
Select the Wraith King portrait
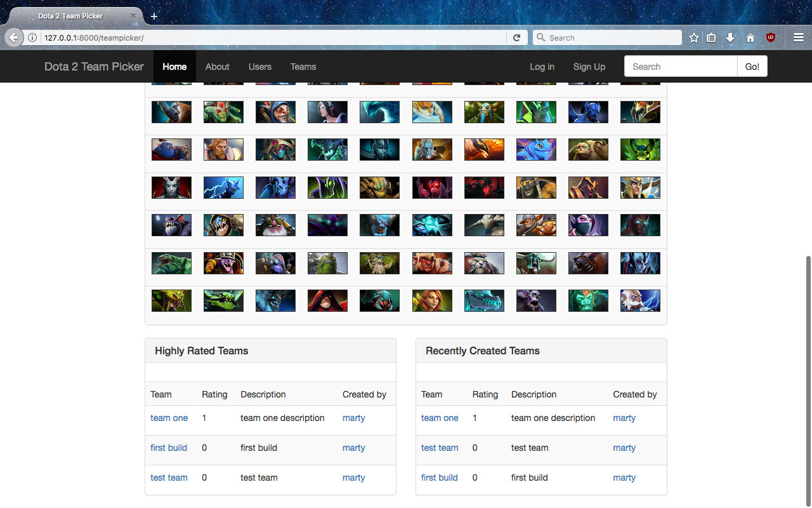[588, 300]
